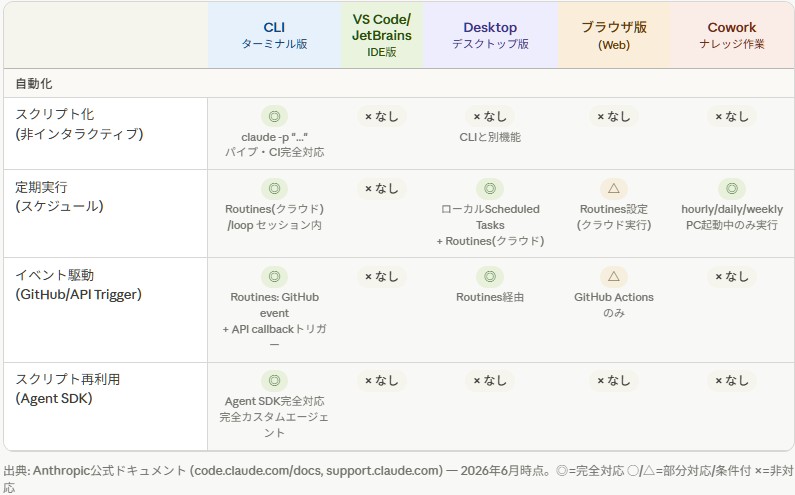Click the △ badge for ブラウザ版 定期実行
This screenshot has height=495, width=795.
tap(613, 189)
